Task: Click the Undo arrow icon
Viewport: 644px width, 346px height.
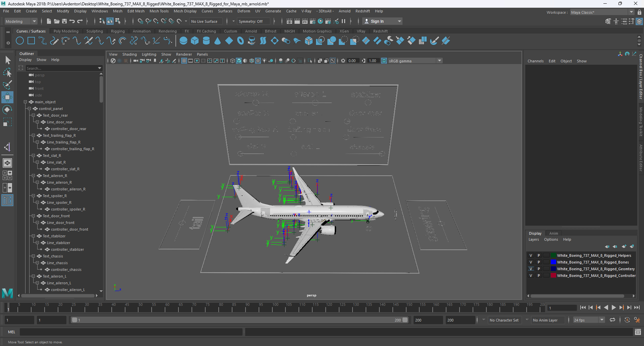Action: point(72,21)
